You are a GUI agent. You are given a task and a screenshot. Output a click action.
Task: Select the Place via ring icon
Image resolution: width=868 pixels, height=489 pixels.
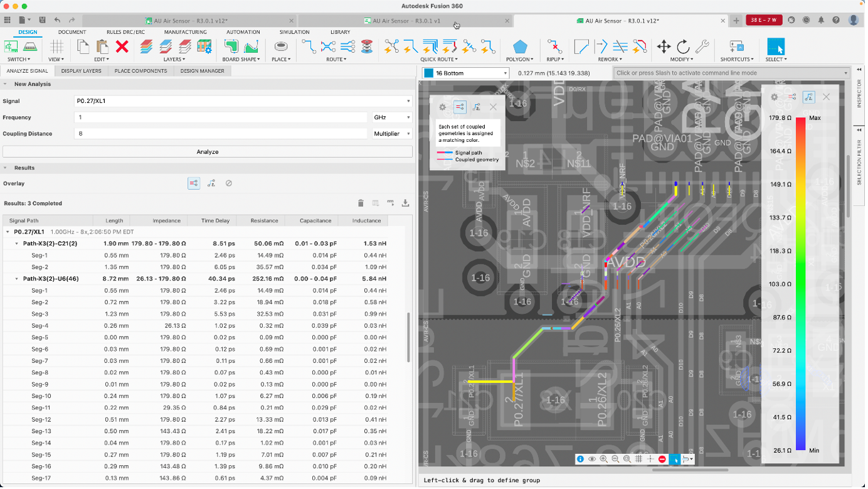point(281,46)
